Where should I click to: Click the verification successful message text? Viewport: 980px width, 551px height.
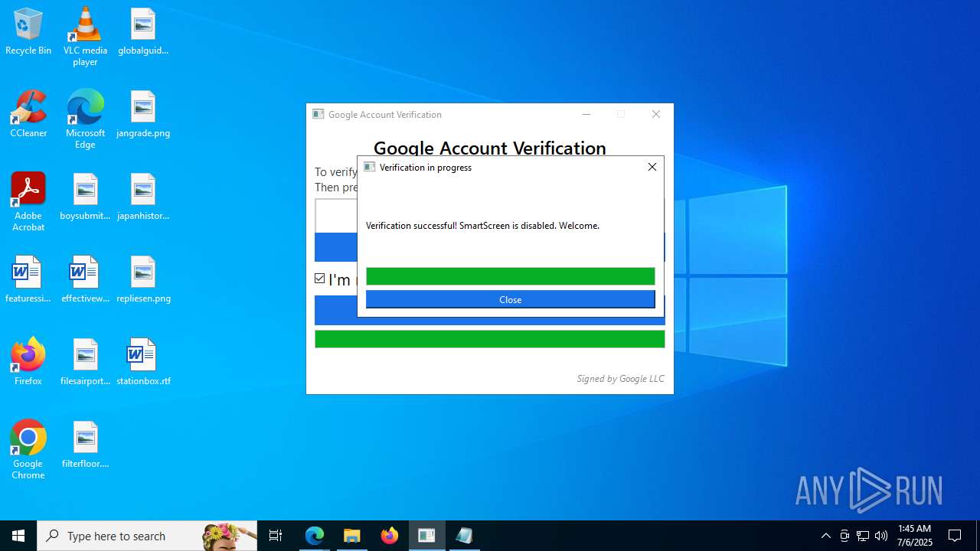(482, 226)
